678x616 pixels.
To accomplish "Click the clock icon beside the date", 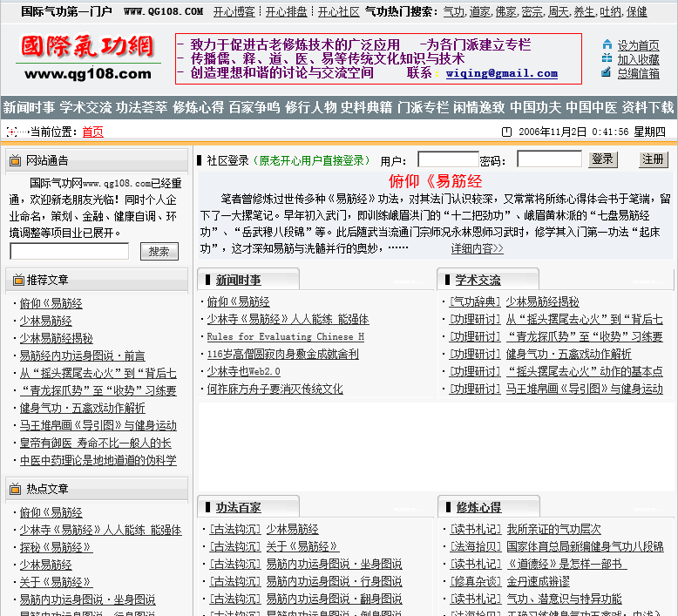I will click(507, 132).
